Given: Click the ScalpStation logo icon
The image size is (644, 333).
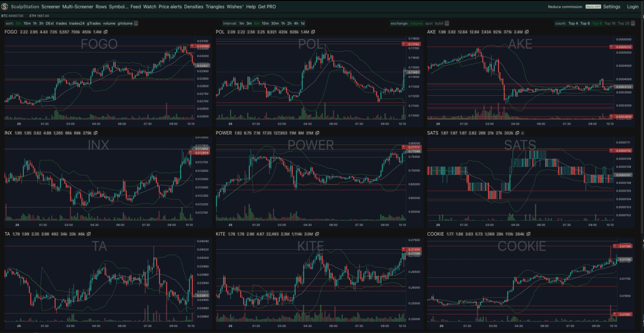Looking at the screenshot, I should pyautogui.click(x=5, y=6).
